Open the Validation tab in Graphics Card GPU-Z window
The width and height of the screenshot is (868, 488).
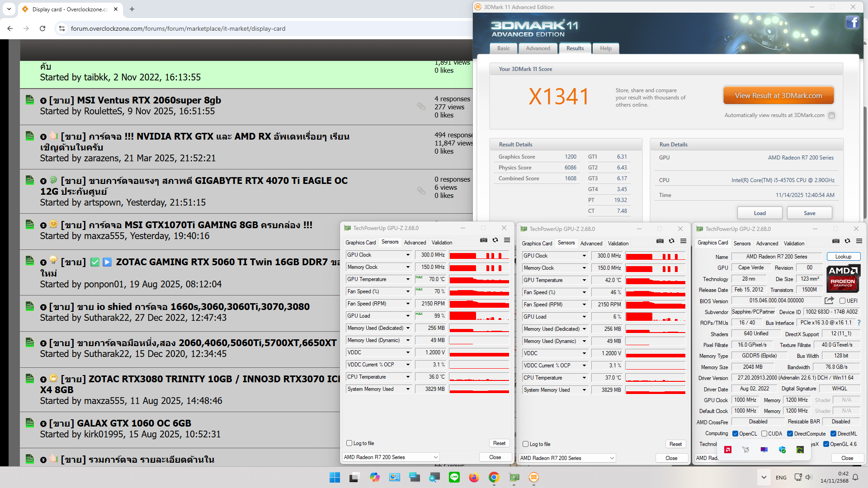tap(794, 243)
